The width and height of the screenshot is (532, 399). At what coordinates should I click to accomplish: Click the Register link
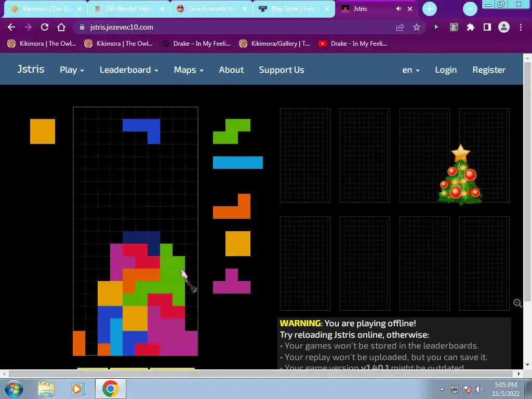(489, 70)
